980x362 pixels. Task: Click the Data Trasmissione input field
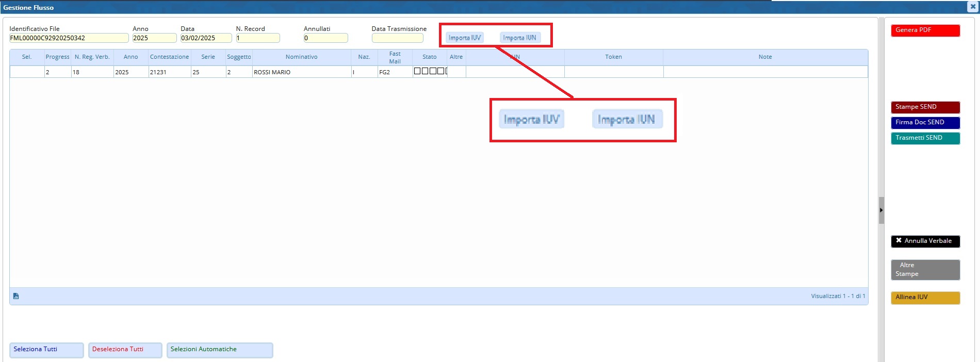click(x=397, y=38)
